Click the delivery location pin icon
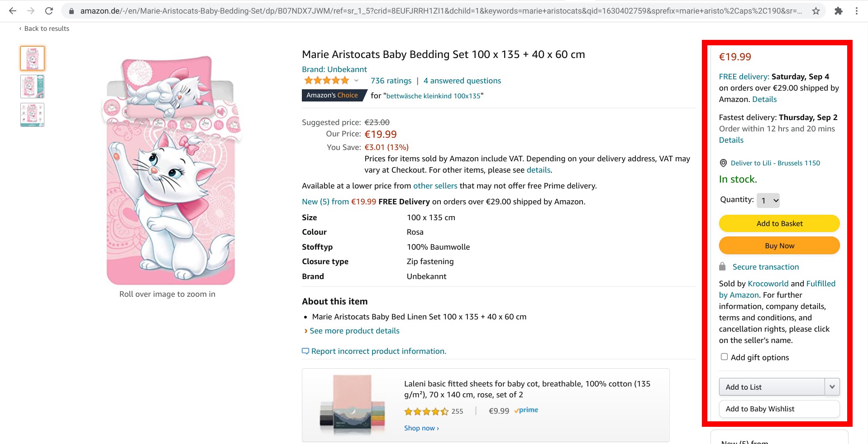Screen dimensions: 868x444 point(723,163)
